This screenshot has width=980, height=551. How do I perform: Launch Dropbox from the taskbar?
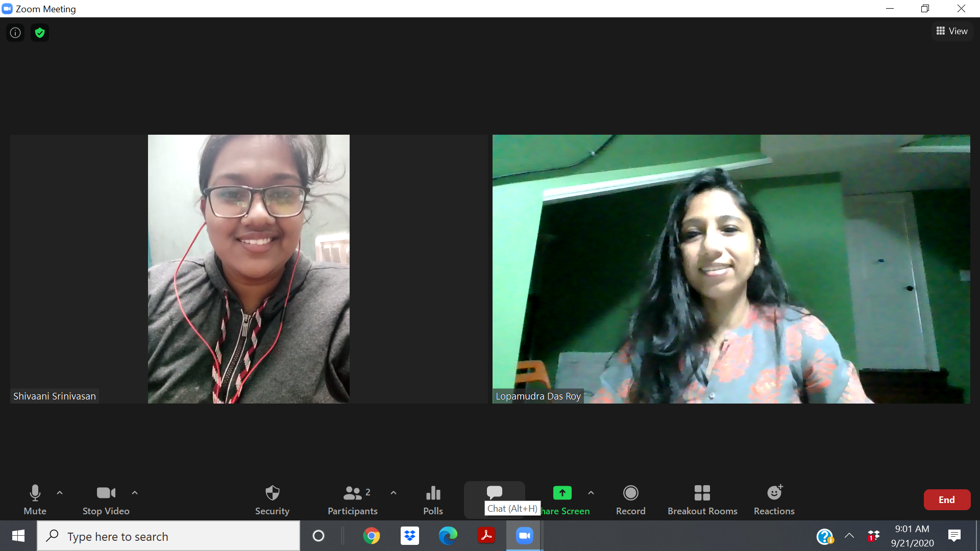pyautogui.click(x=409, y=536)
